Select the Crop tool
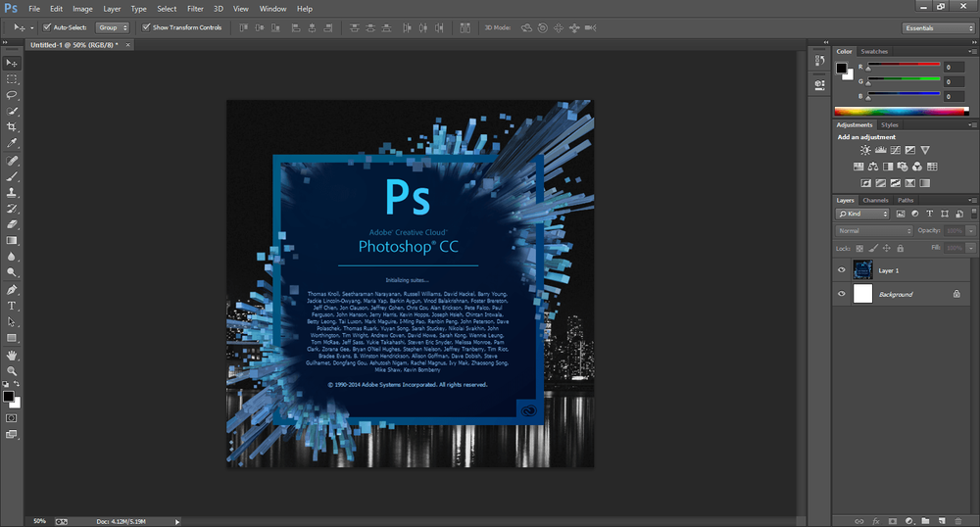Screen dimensions: 980x527 [x=11, y=126]
